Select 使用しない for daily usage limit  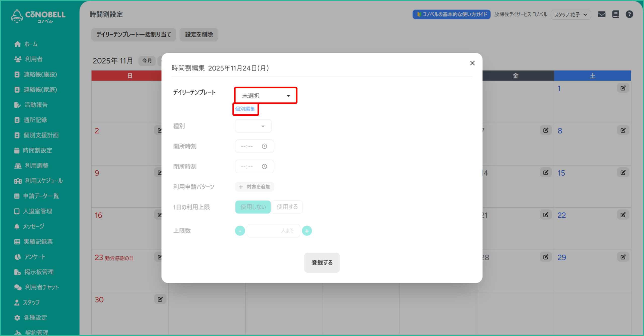point(253,207)
